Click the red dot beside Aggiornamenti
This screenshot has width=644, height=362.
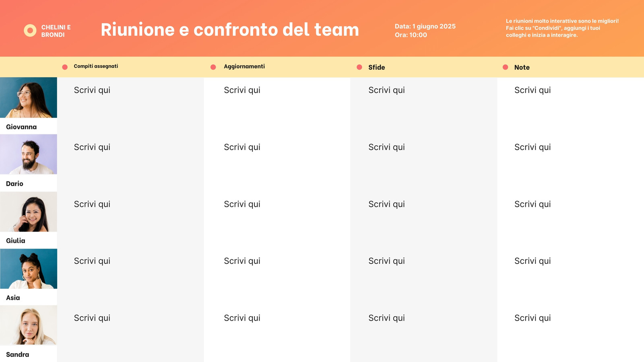[x=213, y=67]
